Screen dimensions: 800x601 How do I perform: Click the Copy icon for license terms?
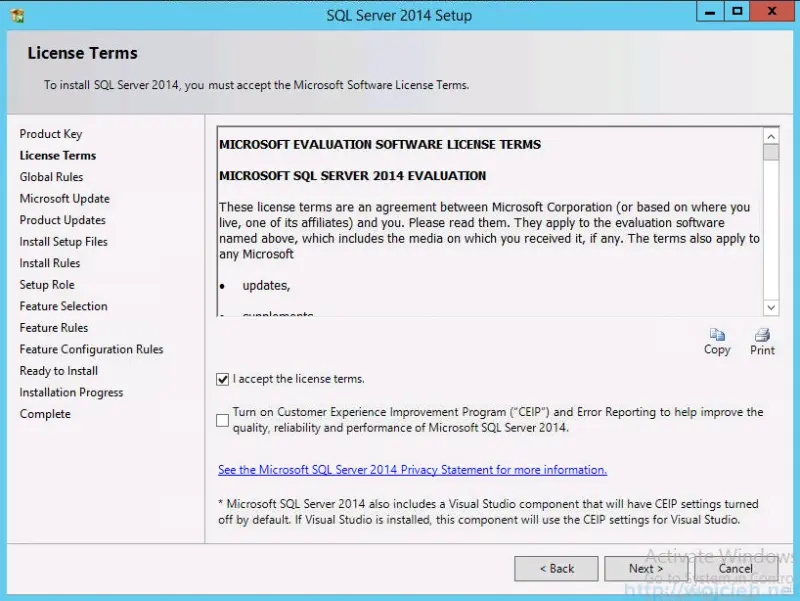point(716,340)
